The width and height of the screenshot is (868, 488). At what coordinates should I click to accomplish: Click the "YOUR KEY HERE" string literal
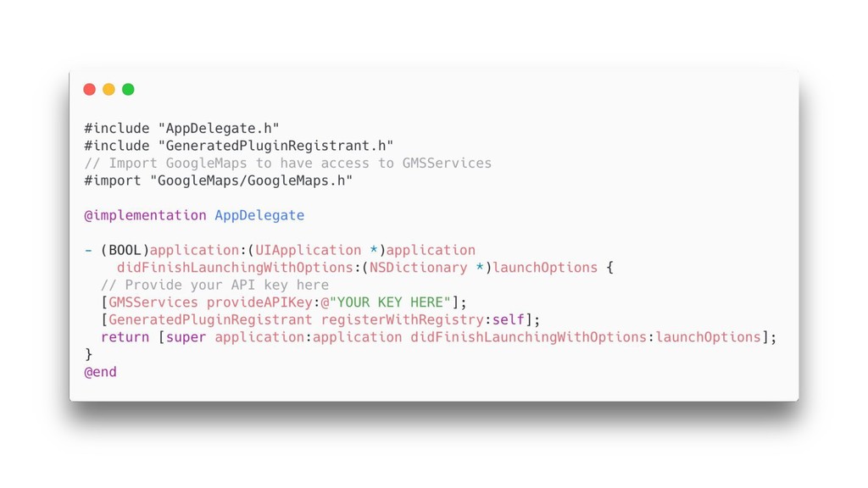[x=390, y=302]
